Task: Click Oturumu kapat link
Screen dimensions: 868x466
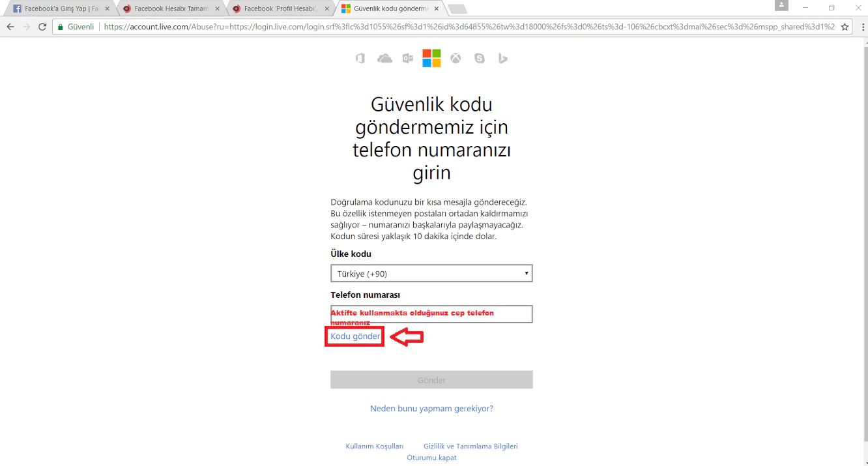Action: [431, 458]
